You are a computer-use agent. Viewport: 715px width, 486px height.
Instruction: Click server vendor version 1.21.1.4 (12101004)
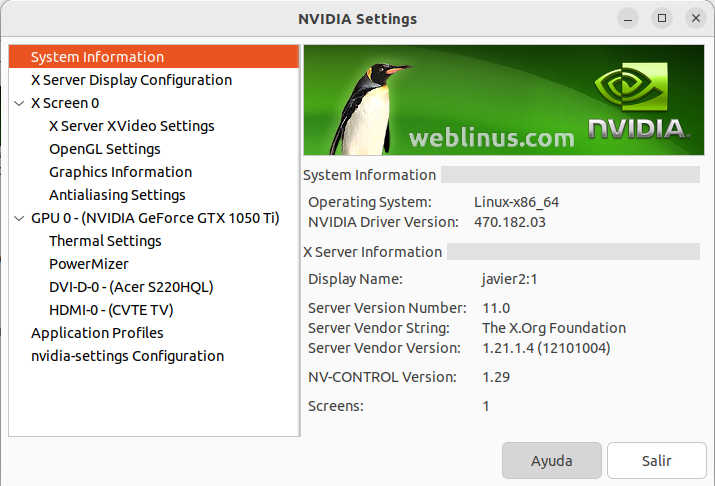[x=546, y=348]
